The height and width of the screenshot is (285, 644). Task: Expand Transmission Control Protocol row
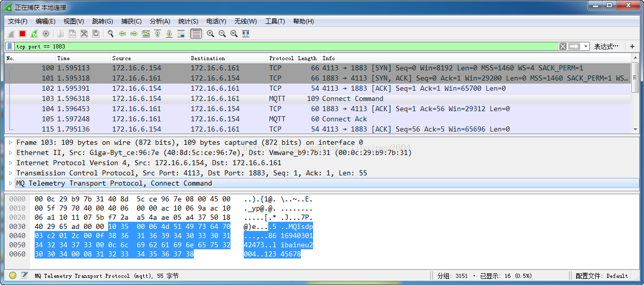(11, 173)
